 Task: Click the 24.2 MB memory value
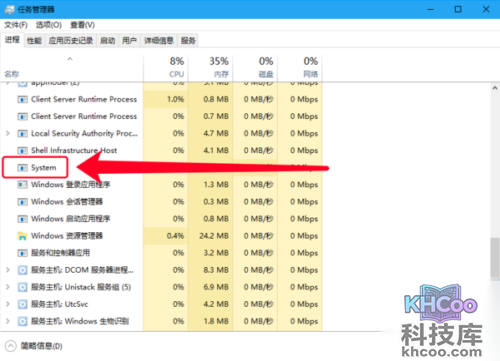point(214,236)
